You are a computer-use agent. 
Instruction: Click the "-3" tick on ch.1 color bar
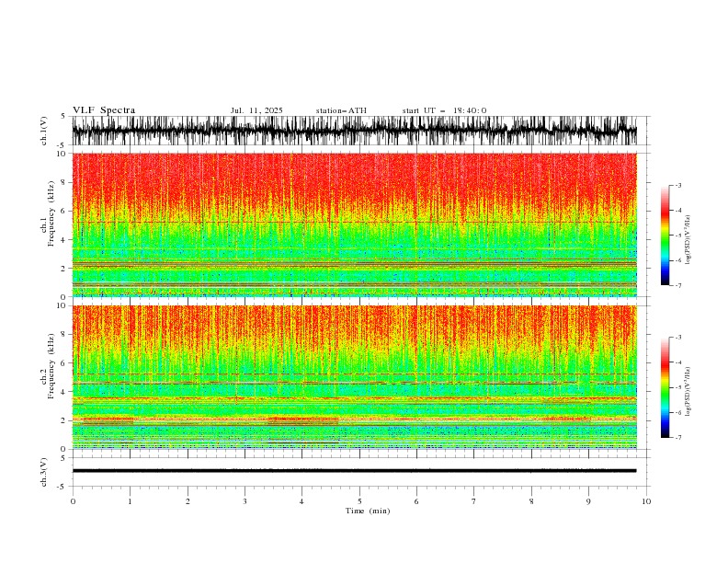(678, 185)
